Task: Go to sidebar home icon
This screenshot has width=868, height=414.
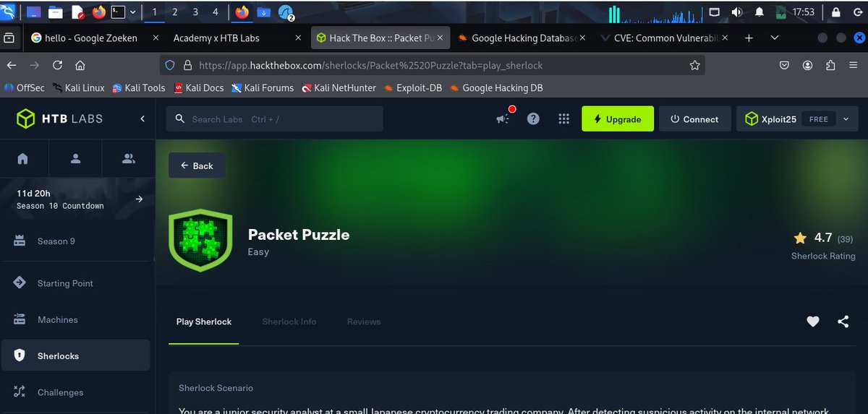Action: coord(22,158)
